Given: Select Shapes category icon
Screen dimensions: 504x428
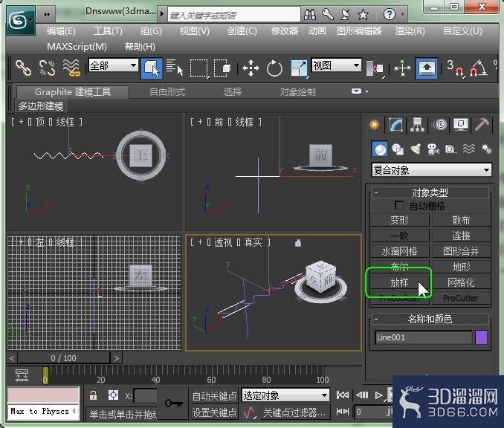Looking at the screenshot, I should coord(398,149).
